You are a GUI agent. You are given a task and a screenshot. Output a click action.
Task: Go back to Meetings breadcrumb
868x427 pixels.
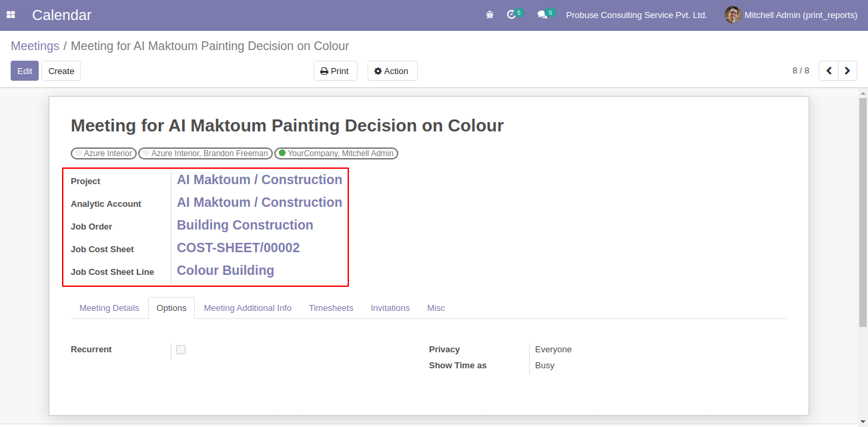(35, 46)
